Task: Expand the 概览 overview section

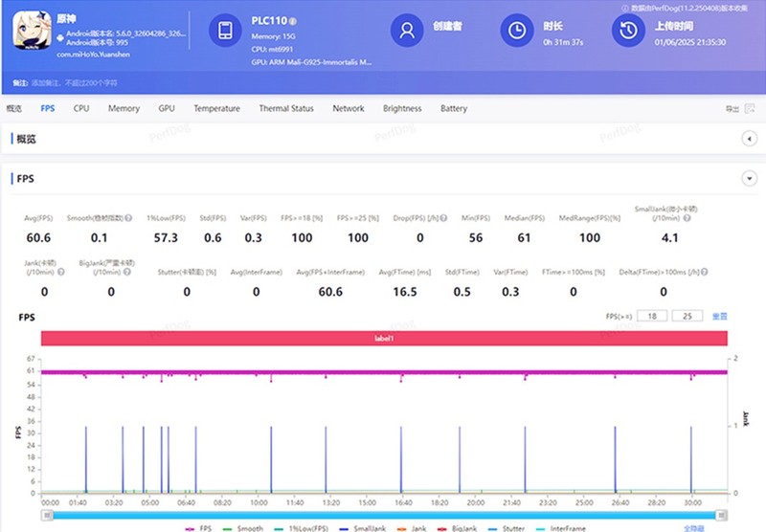Action: click(x=750, y=140)
